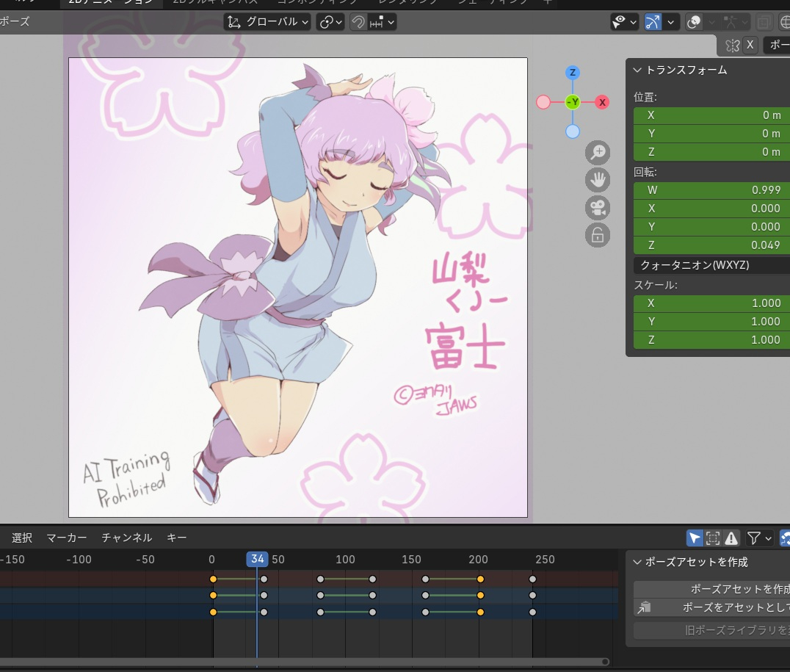Click the 位置 X field showing 0 m
The image size is (790, 672).
pos(711,115)
